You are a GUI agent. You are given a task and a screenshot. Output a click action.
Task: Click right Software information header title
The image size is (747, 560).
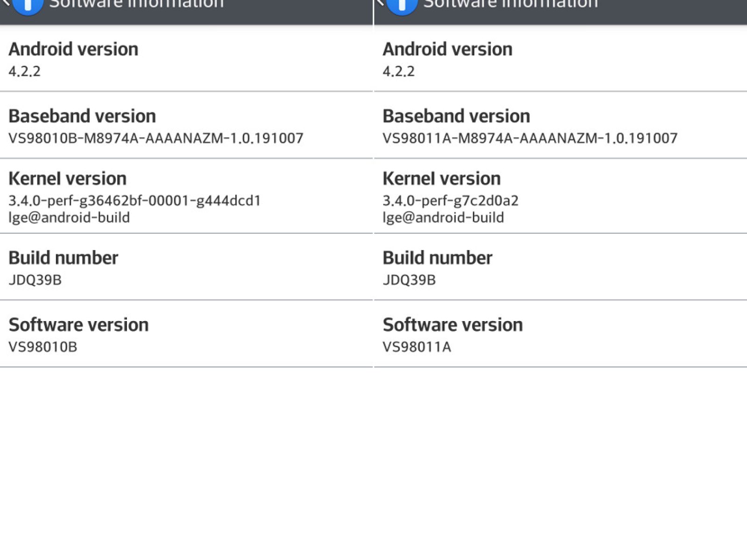(x=510, y=4)
